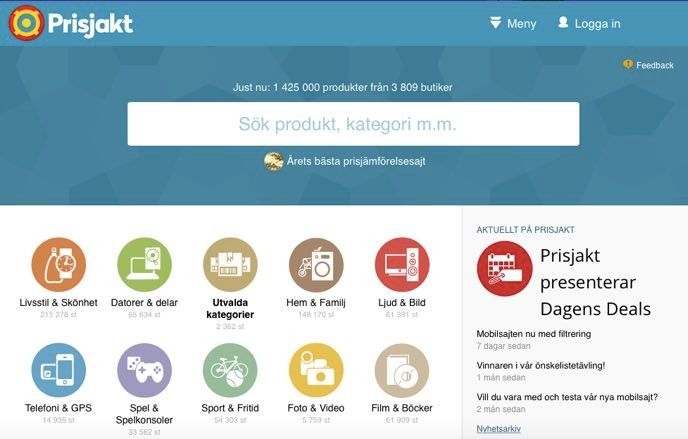
Task: Open the Ljud & Bild category icon
Action: click(x=402, y=265)
